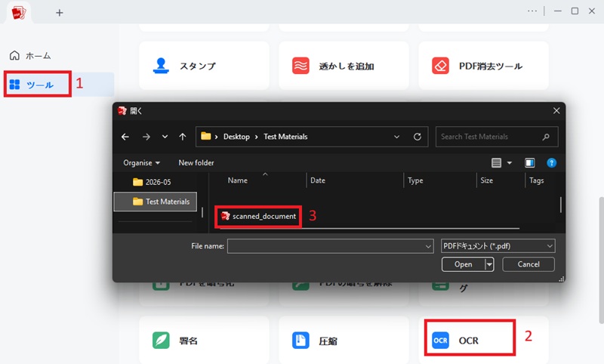The height and width of the screenshot is (364, 604).
Task: Open the Organise dropdown menu
Action: 141,163
